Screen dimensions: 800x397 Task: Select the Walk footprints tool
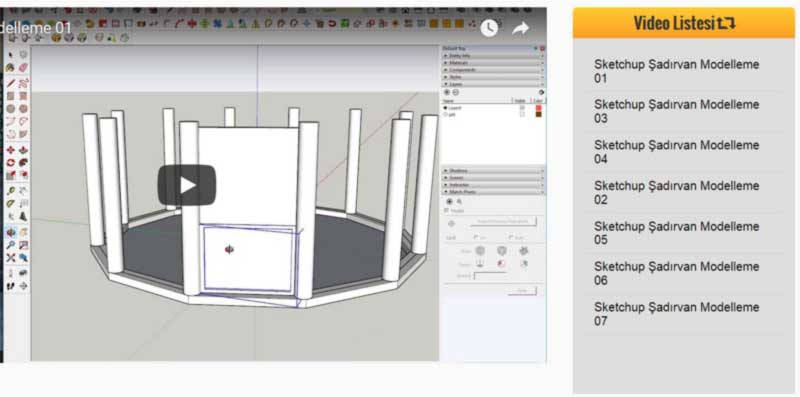[10, 286]
